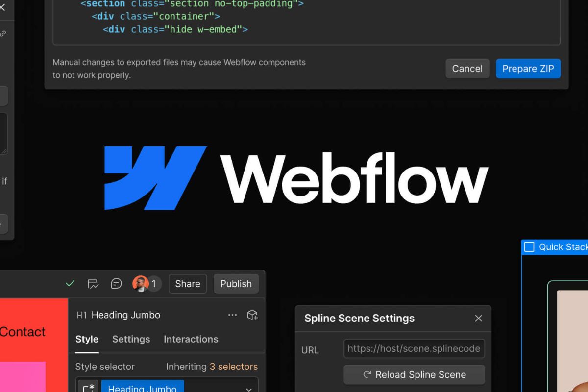
Task: Click the Reload Spline Scene button
Action: point(414,375)
